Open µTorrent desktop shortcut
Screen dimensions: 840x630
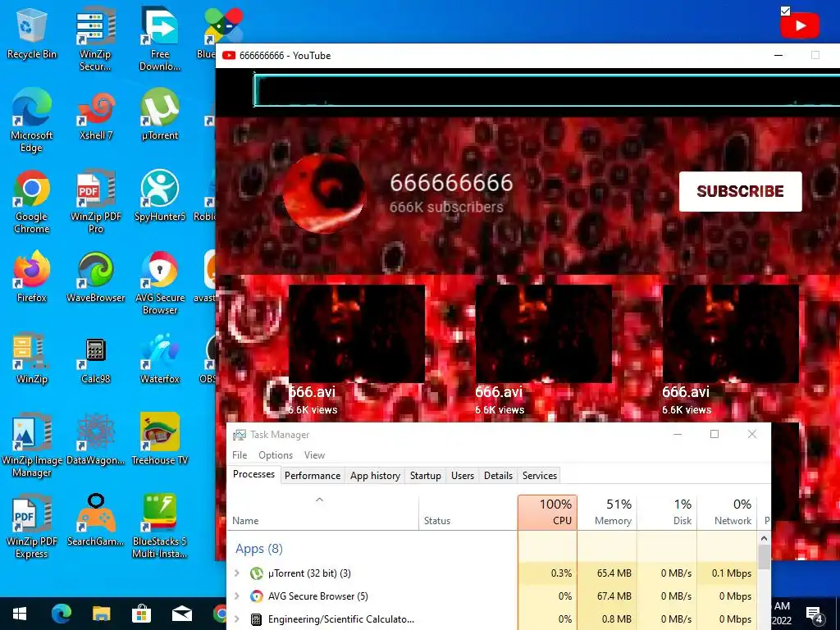tap(160, 115)
